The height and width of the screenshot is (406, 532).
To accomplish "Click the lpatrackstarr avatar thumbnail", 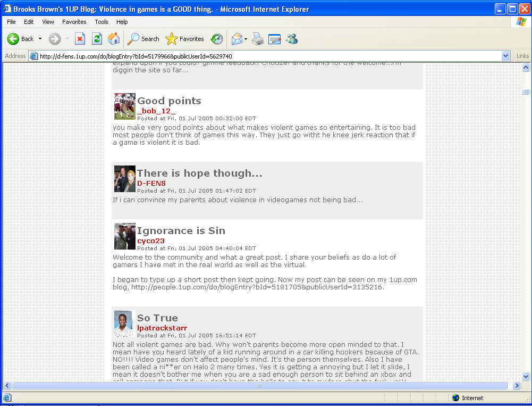I will (x=124, y=324).
